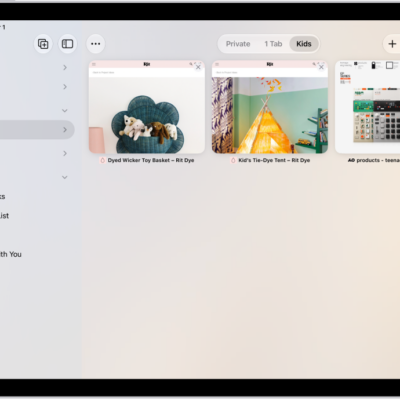Open Shared with You in the sidebar
The image size is (400, 400).
click(x=11, y=254)
